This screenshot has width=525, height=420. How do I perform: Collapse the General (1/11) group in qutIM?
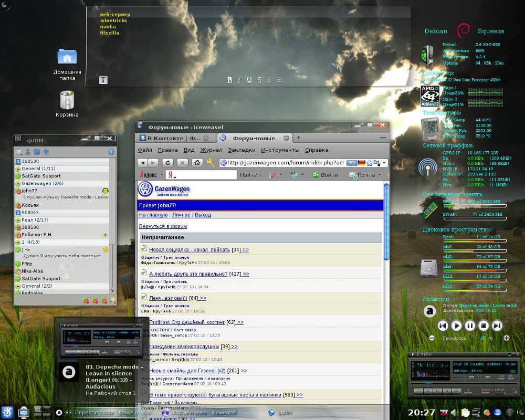point(18,169)
